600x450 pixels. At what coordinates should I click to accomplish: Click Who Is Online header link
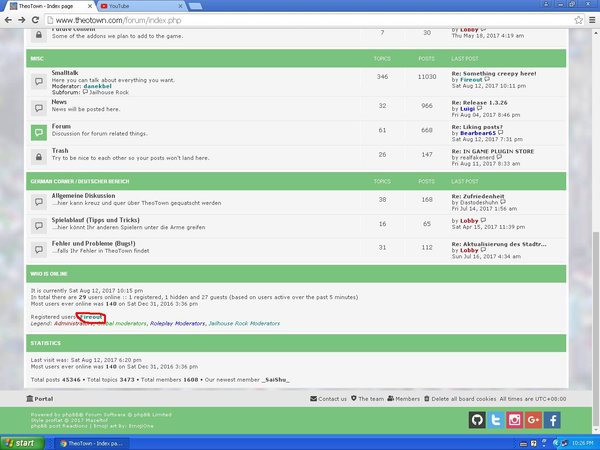click(49, 274)
